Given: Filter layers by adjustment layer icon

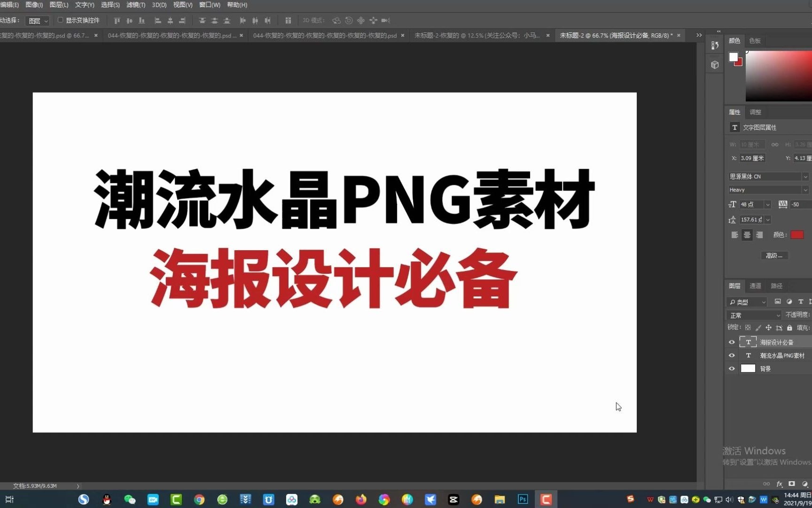Looking at the screenshot, I should [789, 302].
